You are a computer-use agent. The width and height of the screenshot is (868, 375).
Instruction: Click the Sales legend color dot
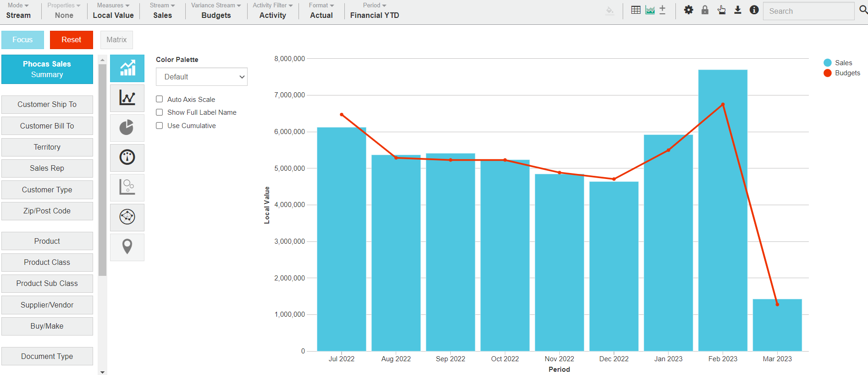pos(828,63)
